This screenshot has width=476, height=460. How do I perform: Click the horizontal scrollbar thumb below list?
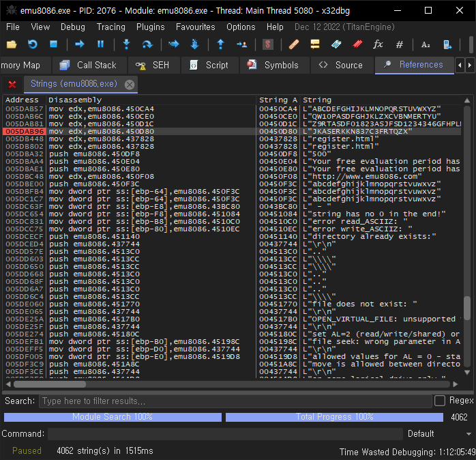(50, 384)
